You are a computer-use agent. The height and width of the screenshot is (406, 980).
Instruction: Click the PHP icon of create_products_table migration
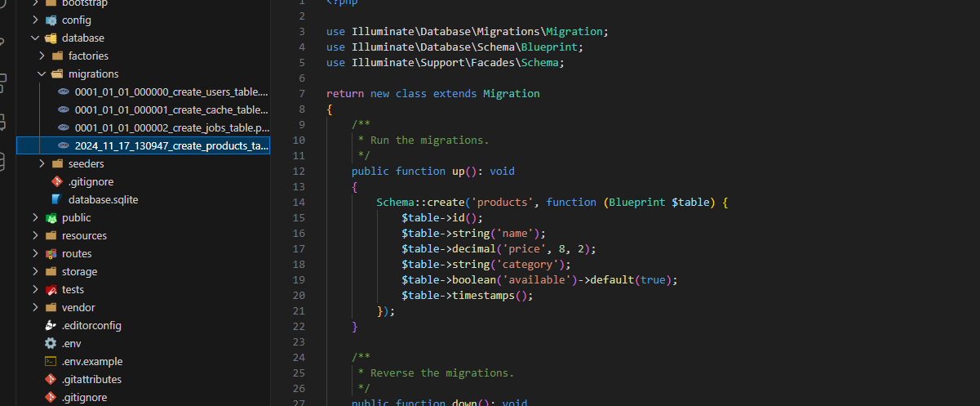(x=64, y=146)
